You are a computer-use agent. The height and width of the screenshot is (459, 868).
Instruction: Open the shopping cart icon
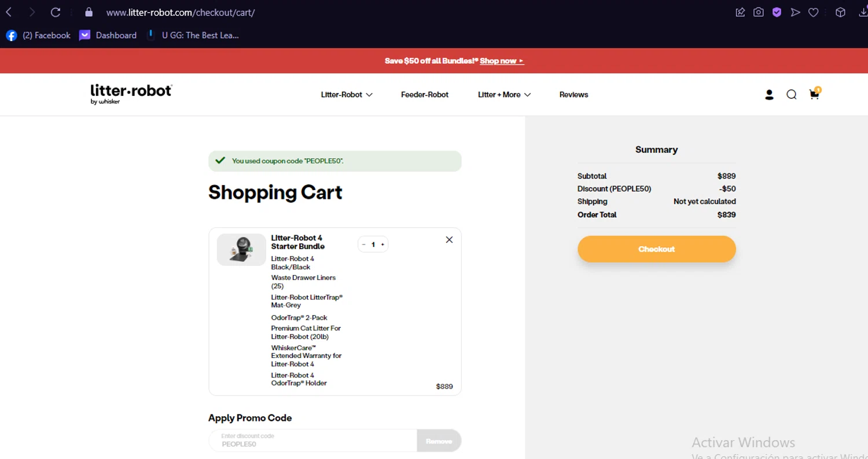[815, 94]
